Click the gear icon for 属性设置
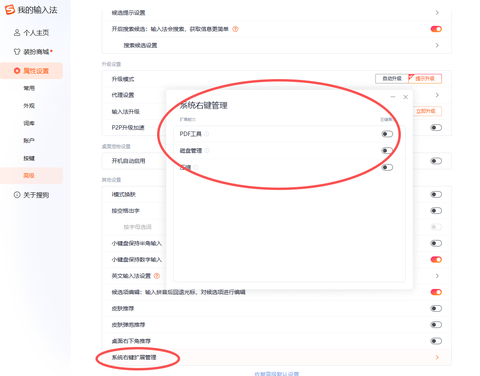Viewport: 480px width, 376px height. tap(17, 71)
